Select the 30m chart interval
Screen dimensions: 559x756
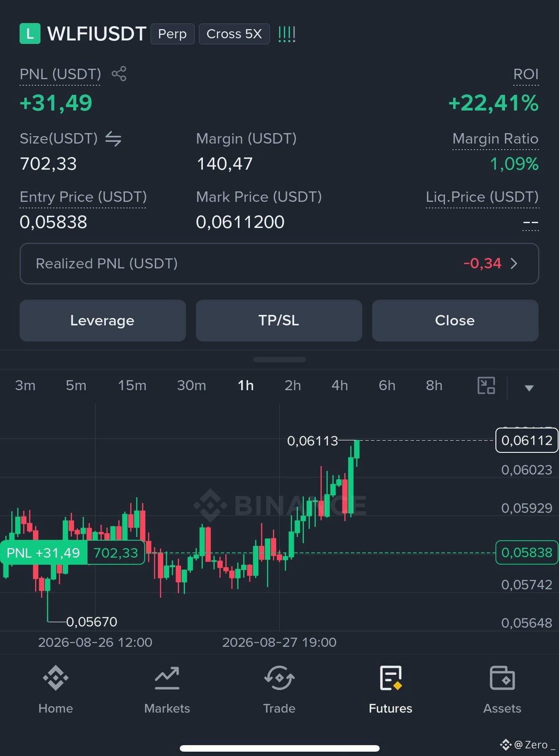[x=192, y=385]
